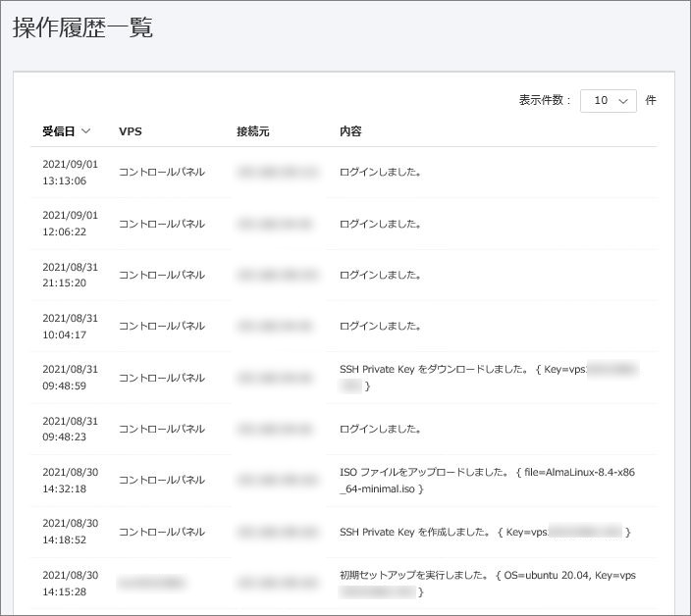Click ログインしました in the 10:04:17 row
691x616 pixels.
click(x=380, y=327)
